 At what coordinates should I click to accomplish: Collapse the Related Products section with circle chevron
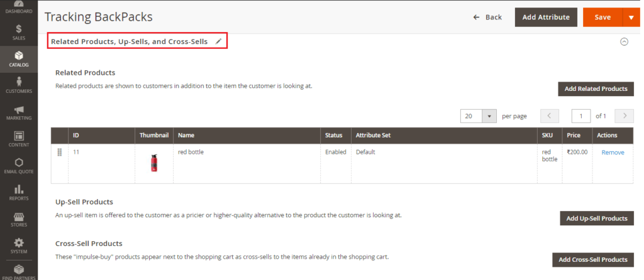click(x=624, y=41)
